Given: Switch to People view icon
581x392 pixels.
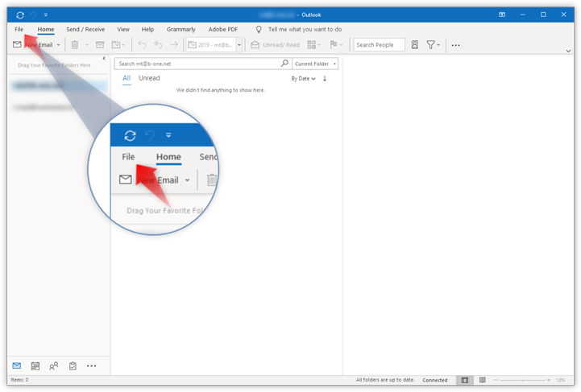Looking at the screenshot, I should click(54, 366).
